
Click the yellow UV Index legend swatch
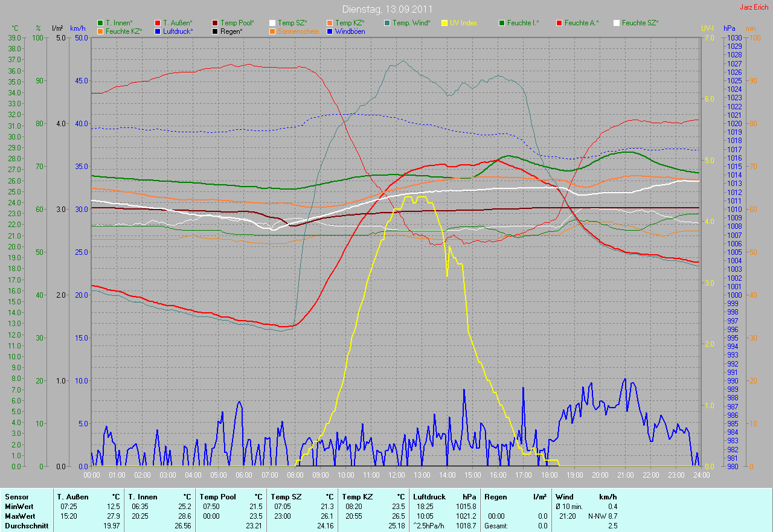445,23
